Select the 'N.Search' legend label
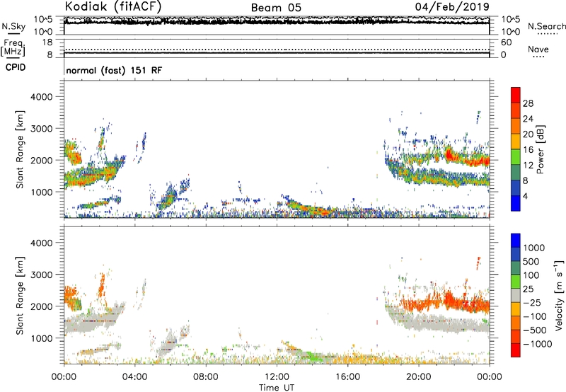The image size is (566, 392). (546, 26)
